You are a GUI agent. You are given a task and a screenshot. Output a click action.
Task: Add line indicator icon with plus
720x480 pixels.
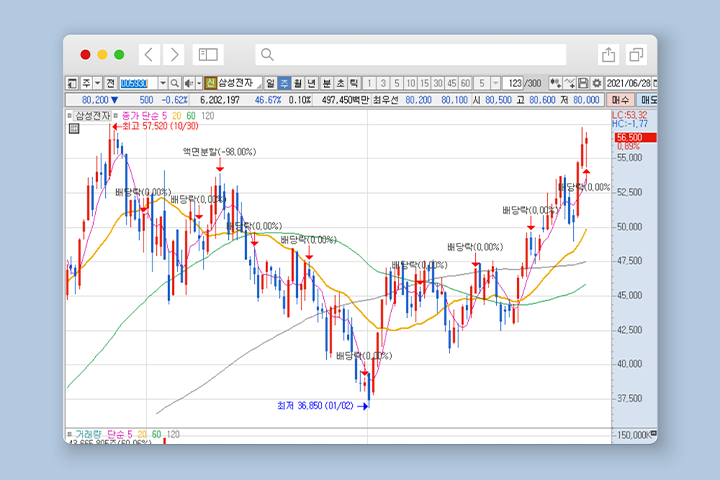pyautogui.click(x=569, y=83)
